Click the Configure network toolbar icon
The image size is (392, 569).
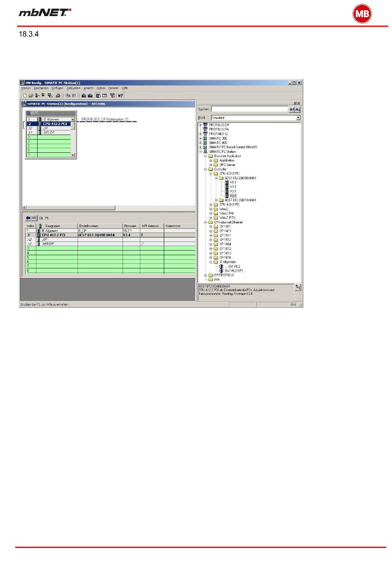pyautogui.click(x=112, y=95)
